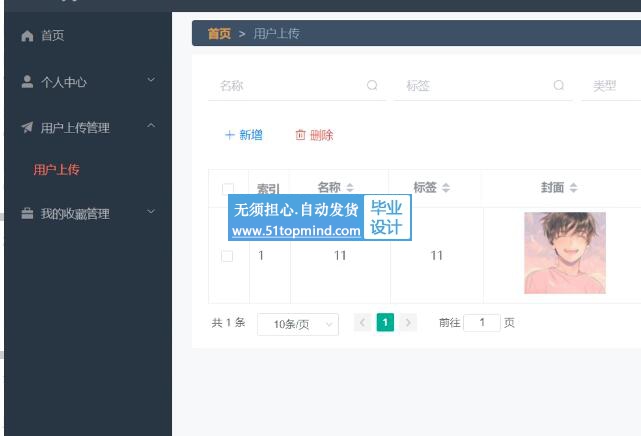Viewport: 641px width, 436px height.
Task: Click the search icon in the 名称 field
Action: click(x=372, y=85)
